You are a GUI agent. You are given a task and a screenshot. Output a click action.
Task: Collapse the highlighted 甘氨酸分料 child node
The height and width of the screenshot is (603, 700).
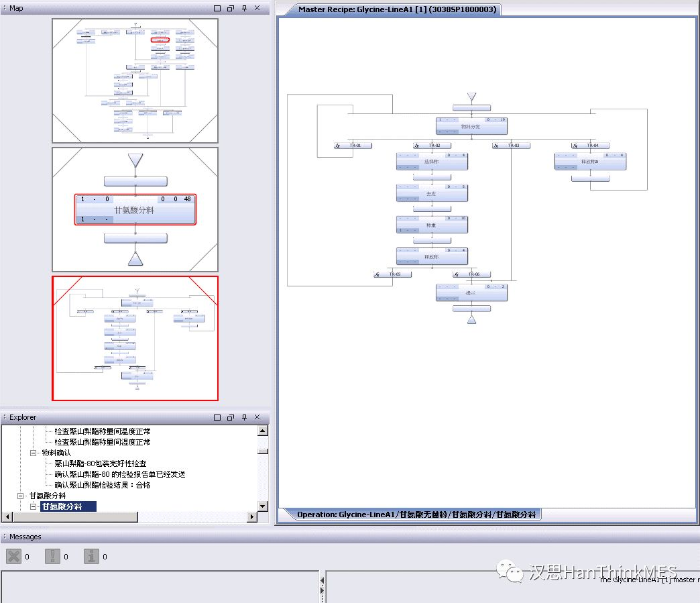32,507
